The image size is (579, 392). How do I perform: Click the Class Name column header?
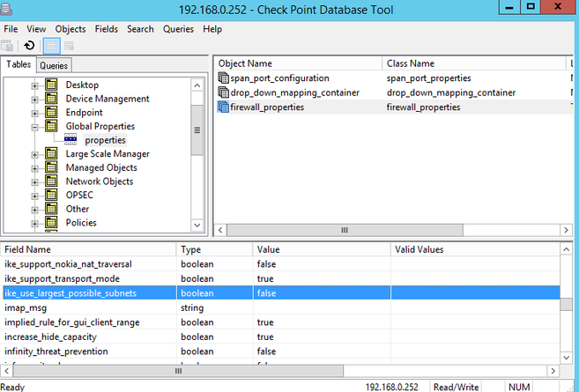[473, 63]
